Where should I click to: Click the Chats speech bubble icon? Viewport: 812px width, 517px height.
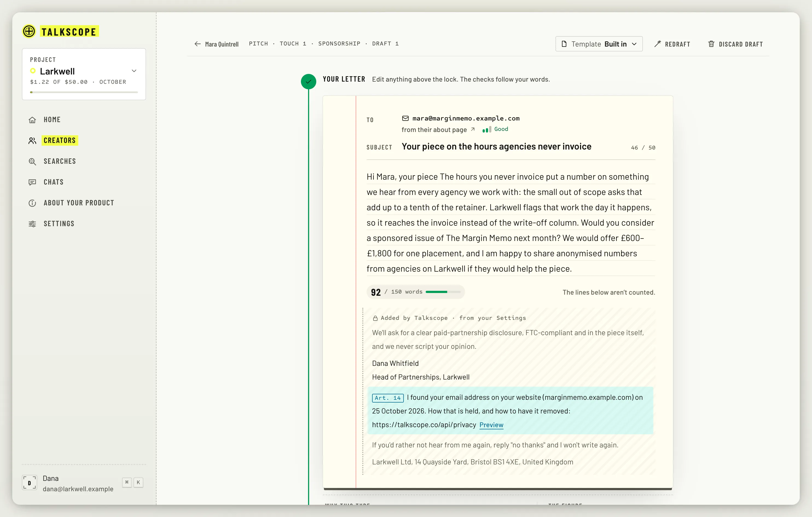coord(32,182)
